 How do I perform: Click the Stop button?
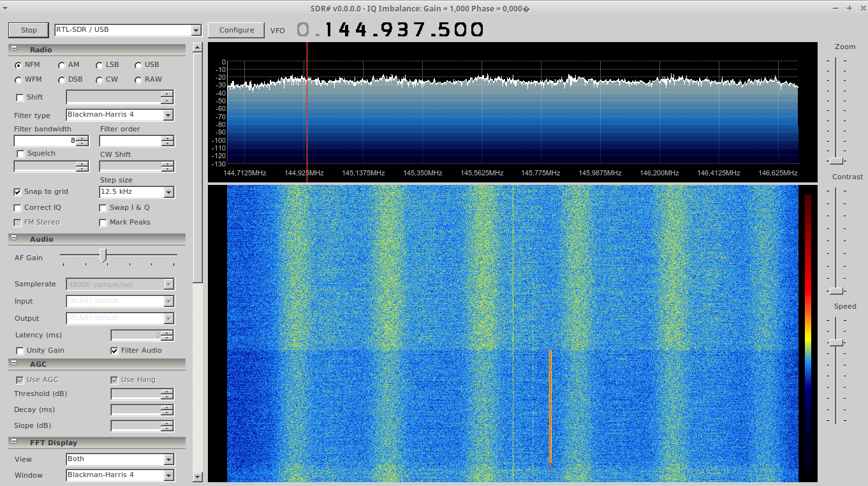tap(27, 29)
